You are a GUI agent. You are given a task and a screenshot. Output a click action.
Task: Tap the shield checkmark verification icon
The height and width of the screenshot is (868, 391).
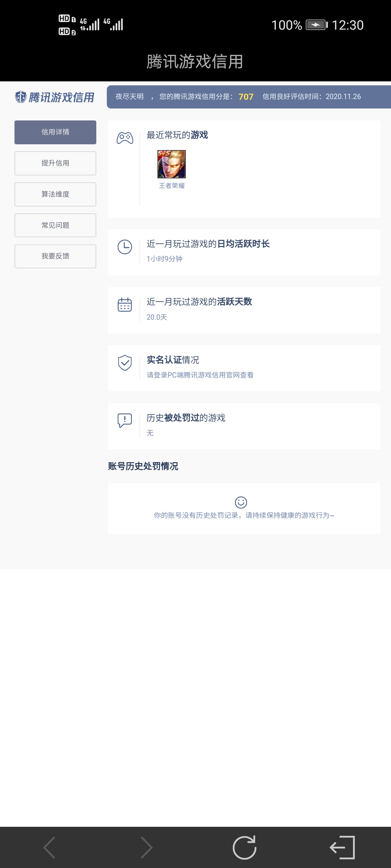tap(125, 363)
